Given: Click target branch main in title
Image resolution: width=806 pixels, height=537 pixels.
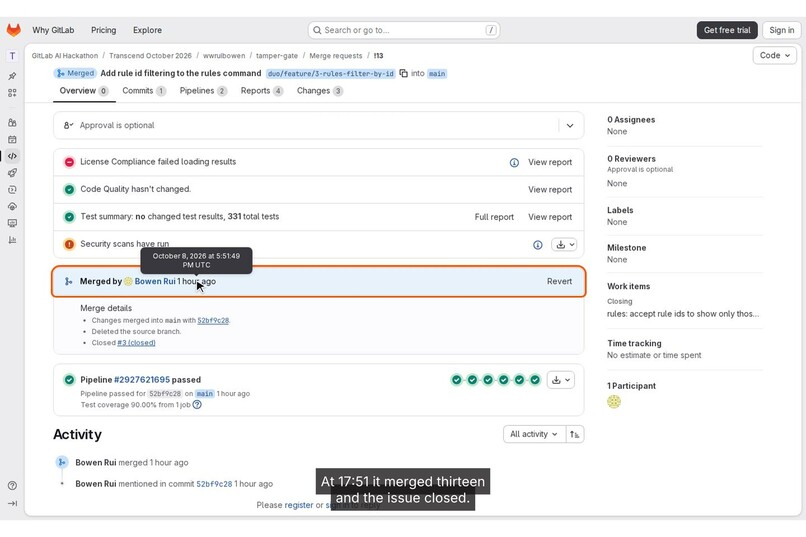Looking at the screenshot, I should 437,73.
